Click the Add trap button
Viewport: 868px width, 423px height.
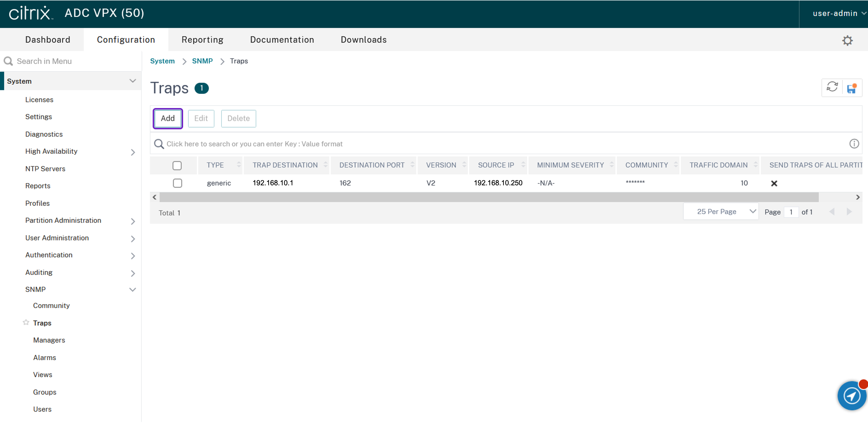(x=167, y=118)
